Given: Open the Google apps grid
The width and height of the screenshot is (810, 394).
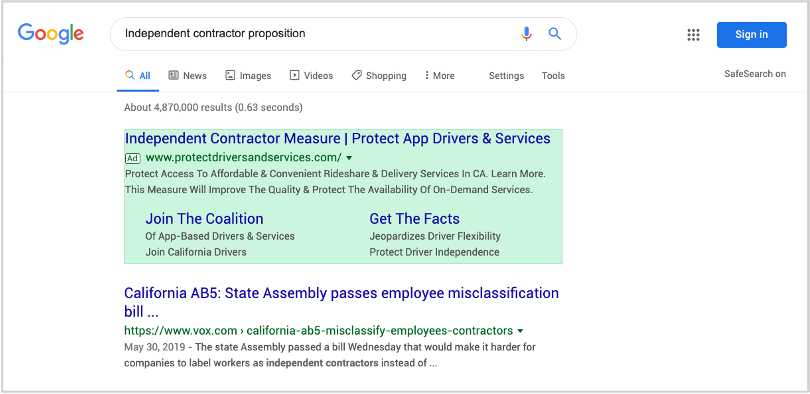Looking at the screenshot, I should (x=693, y=35).
